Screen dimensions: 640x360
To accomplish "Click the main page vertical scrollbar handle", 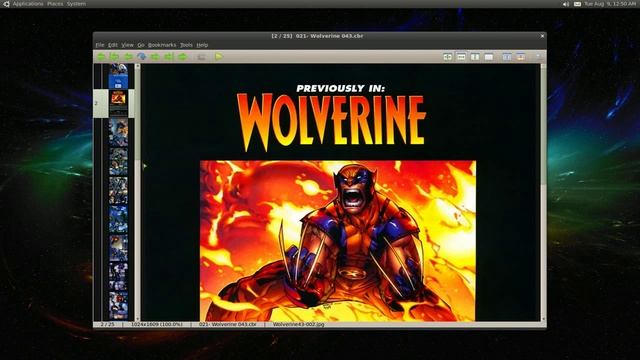I will click(543, 127).
